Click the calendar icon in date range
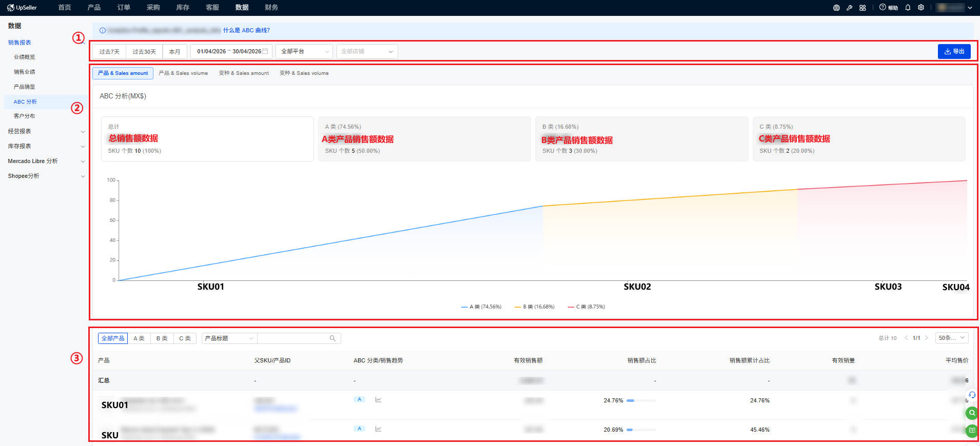Image resolution: width=980 pixels, height=446 pixels. (265, 51)
